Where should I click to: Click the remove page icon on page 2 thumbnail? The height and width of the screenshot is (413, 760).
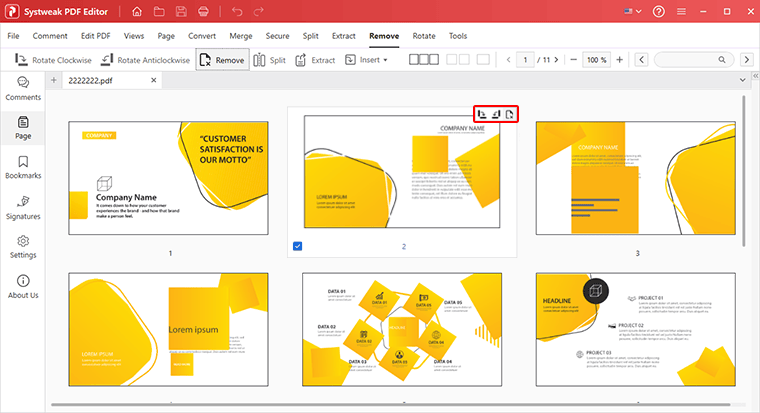510,114
